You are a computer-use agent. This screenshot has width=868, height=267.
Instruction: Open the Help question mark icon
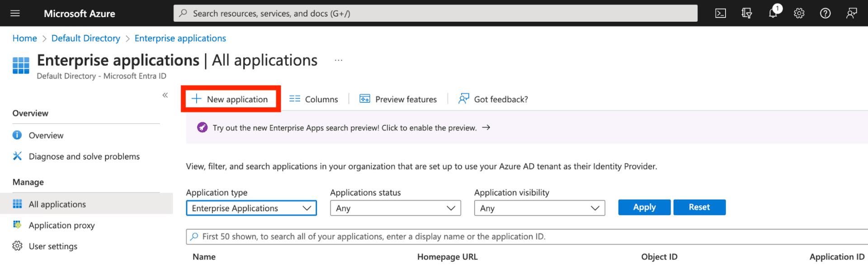point(825,14)
